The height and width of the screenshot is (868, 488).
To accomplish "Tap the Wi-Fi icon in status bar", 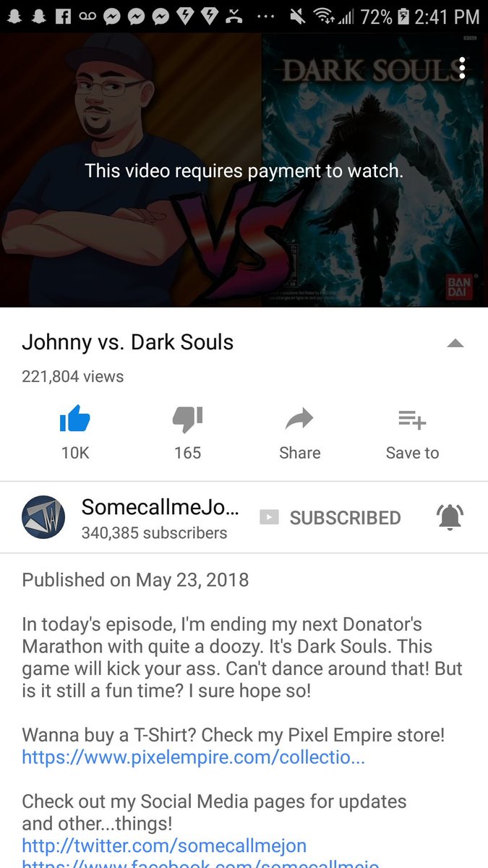I will click(323, 15).
